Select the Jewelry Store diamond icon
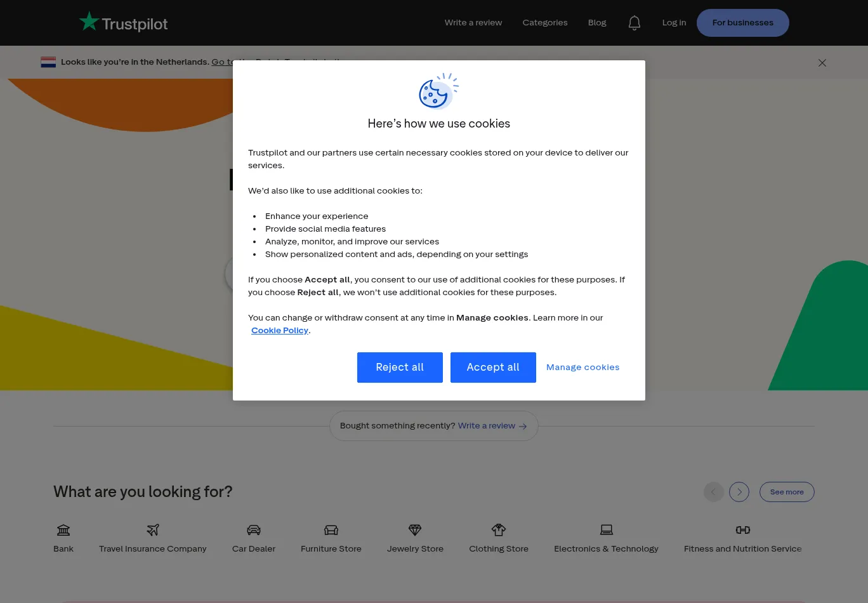The image size is (868, 603). pyautogui.click(x=415, y=530)
